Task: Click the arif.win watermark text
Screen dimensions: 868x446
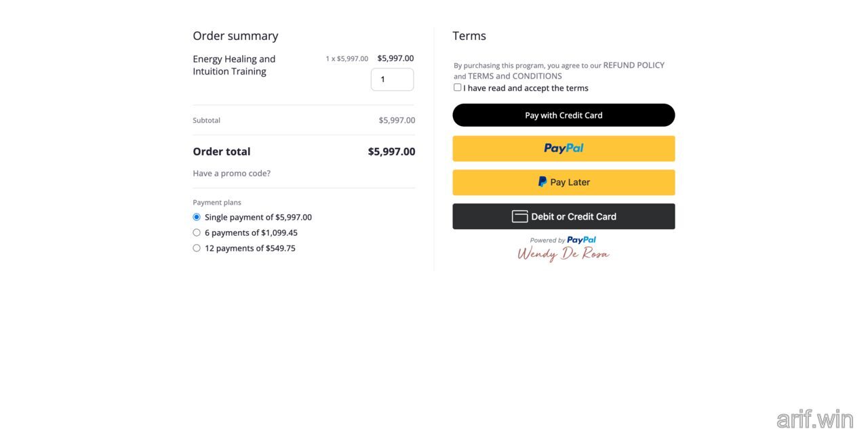Action: (815, 420)
